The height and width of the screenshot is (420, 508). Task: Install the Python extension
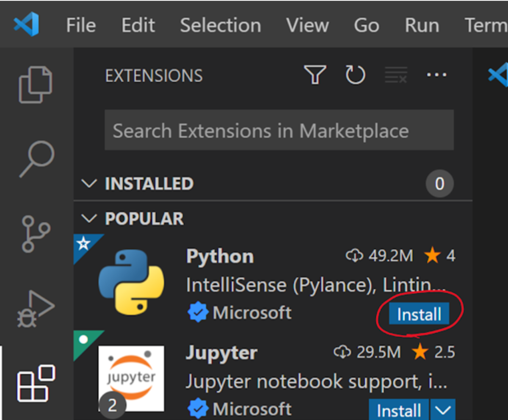419,315
